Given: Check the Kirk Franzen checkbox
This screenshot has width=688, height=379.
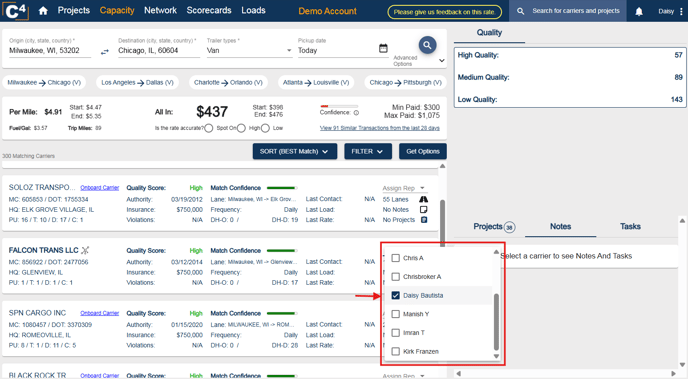Looking at the screenshot, I should 395,351.
